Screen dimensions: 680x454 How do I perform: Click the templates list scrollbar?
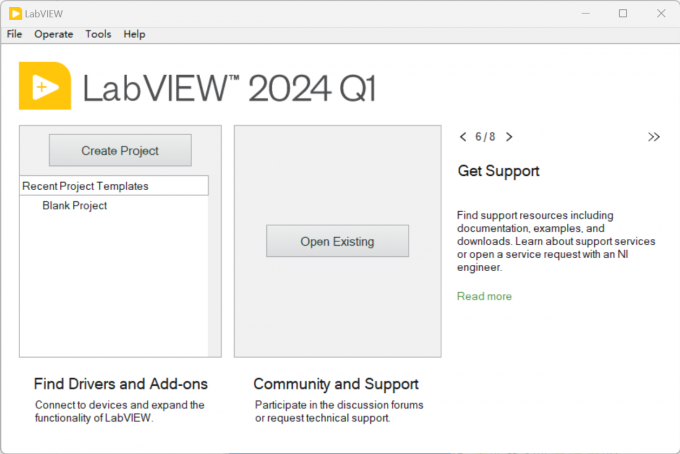(x=214, y=266)
